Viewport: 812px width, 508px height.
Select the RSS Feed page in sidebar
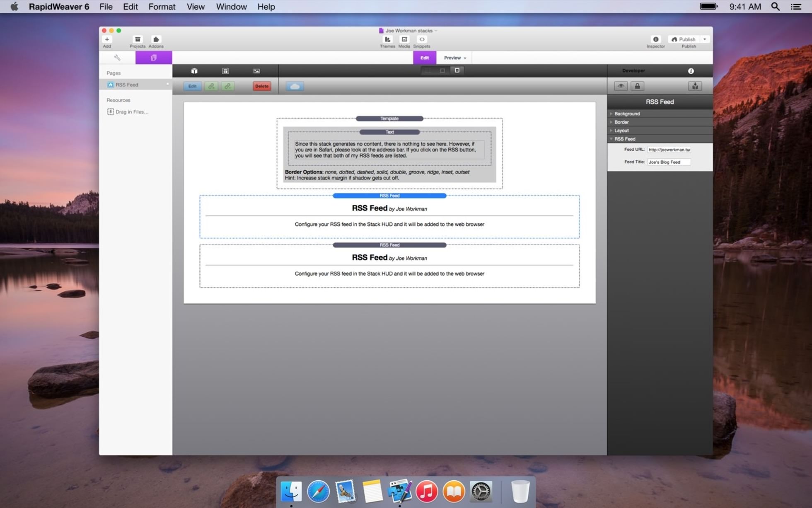point(136,85)
